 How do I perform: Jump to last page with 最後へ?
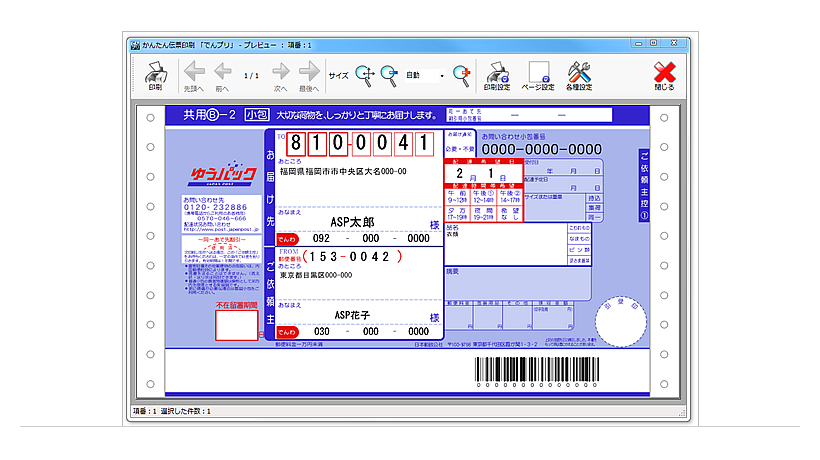[309, 75]
